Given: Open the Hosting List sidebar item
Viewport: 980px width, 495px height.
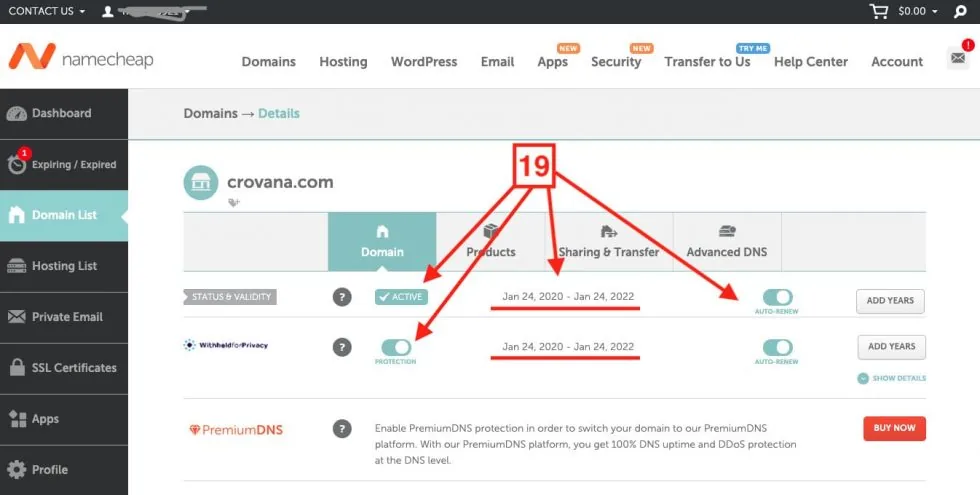Looking at the screenshot, I should point(64,266).
